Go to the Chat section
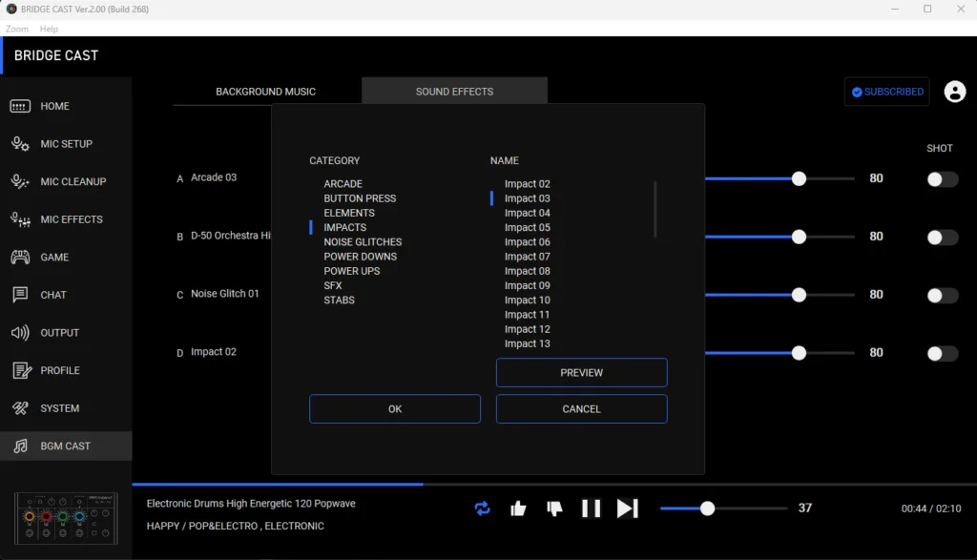This screenshot has height=560, width=977. [x=53, y=295]
